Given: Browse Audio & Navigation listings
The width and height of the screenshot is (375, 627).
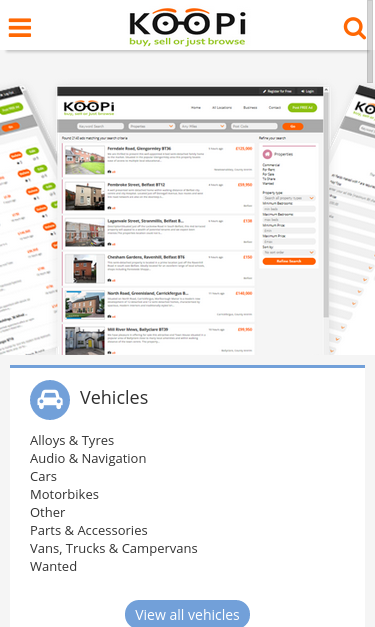Looking at the screenshot, I should click(x=88, y=458).
